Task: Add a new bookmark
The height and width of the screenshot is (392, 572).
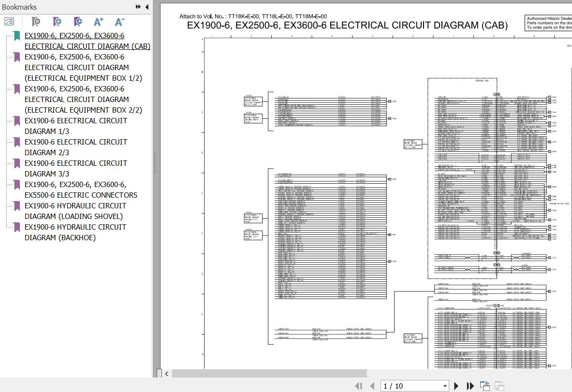Action: click(57, 22)
